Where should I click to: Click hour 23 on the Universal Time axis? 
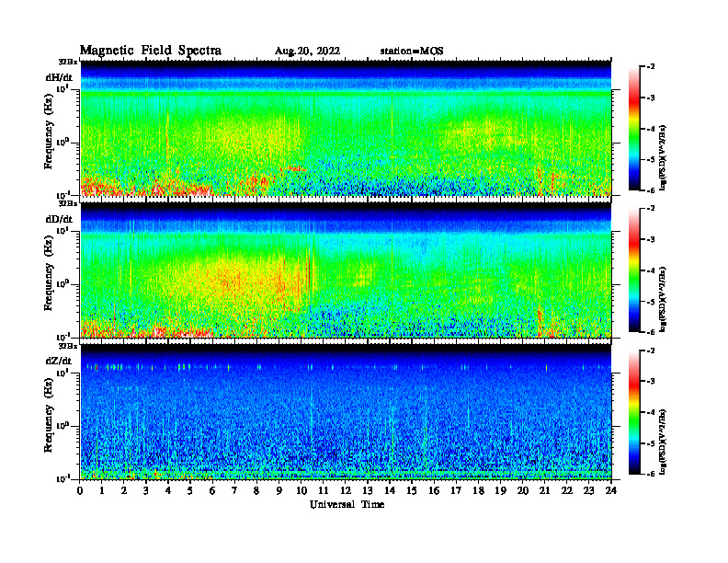(589, 491)
